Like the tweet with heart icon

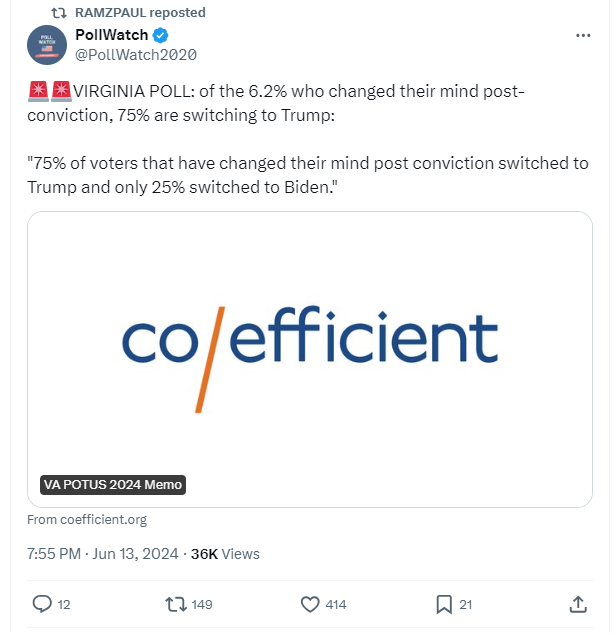(310, 604)
